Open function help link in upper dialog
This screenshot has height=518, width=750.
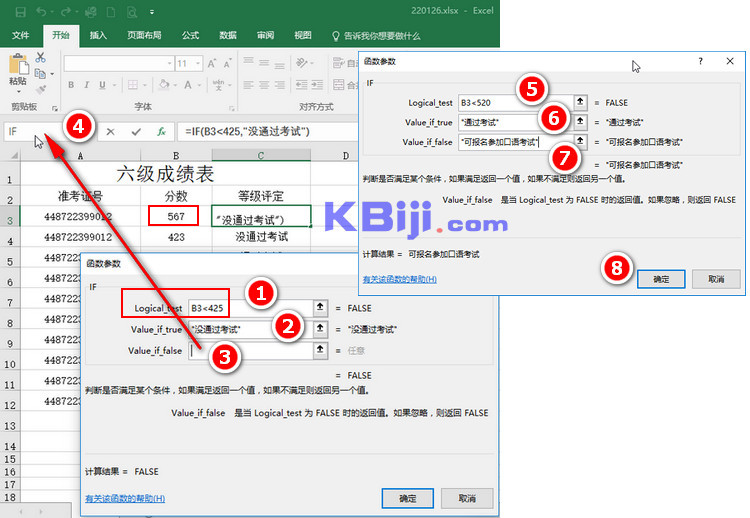coord(399,279)
